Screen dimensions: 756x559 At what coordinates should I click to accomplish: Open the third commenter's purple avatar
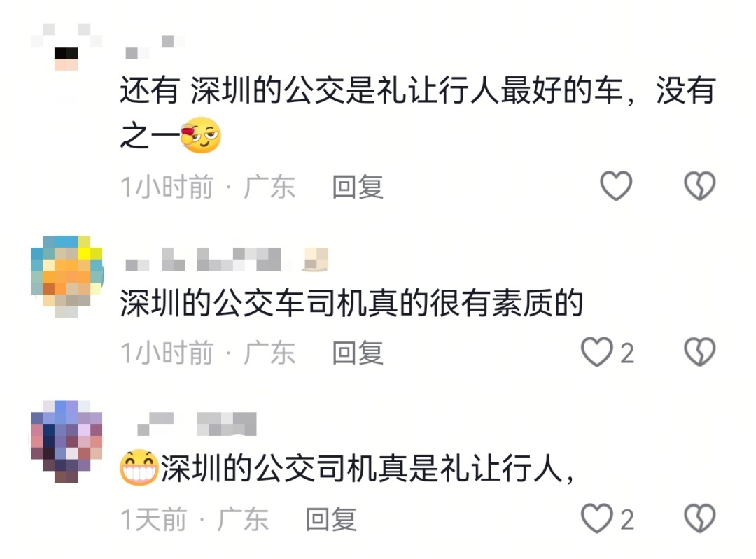[66, 441]
